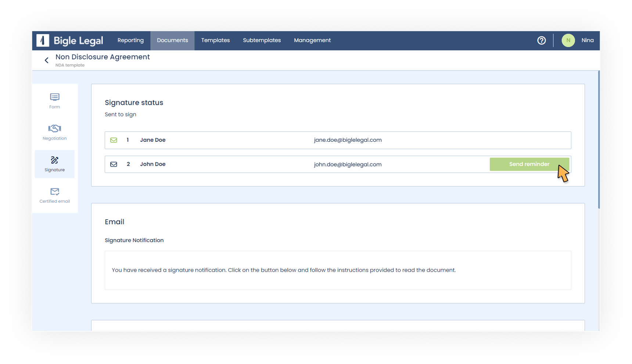This screenshot has height=364, width=632.
Task: Click the Bigle Legal logo icon
Action: 43,40
